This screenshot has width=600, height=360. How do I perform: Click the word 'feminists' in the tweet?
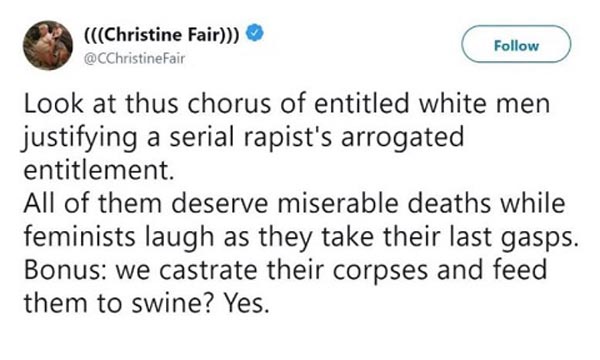[80, 237]
